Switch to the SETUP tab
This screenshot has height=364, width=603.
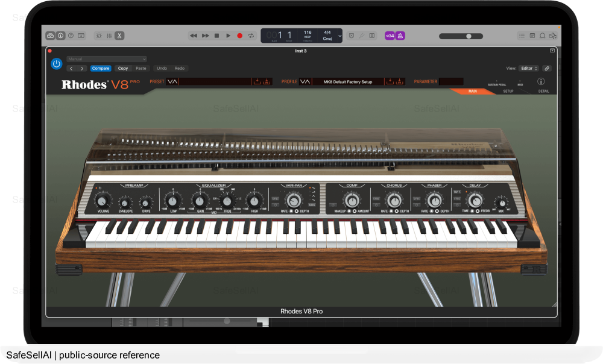coord(508,92)
